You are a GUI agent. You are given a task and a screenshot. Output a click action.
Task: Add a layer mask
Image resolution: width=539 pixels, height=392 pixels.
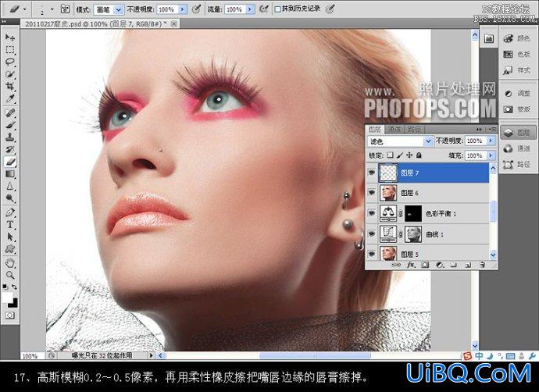[x=425, y=265]
